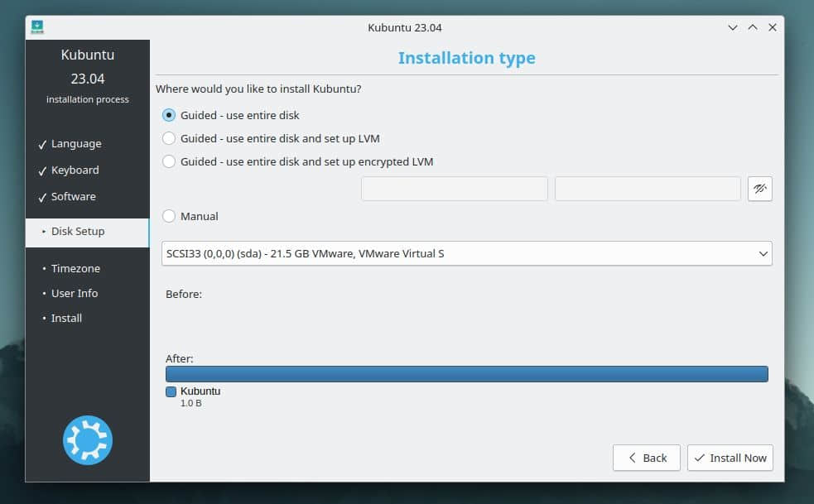Click the Kubuntu gear logo in sidebar
The width and height of the screenshot is (814, 504).
87,440
